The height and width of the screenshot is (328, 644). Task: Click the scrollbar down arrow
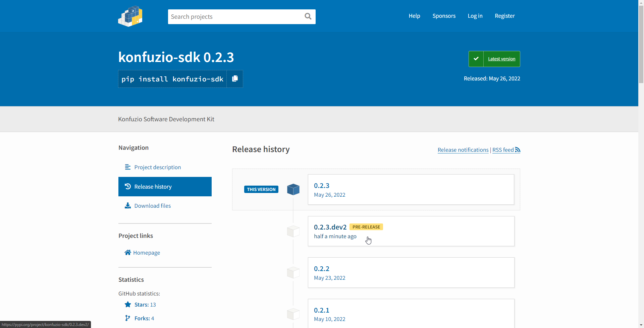(x=641, y=325)
